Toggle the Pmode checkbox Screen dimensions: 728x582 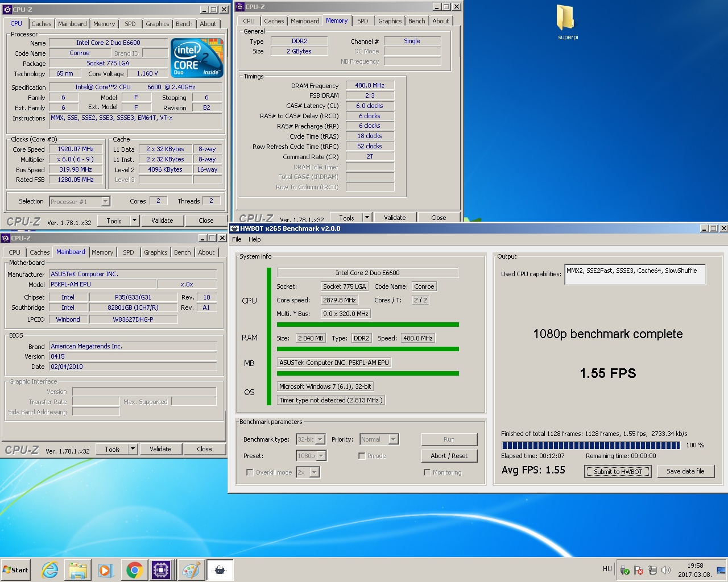click(x=362, y=456)
